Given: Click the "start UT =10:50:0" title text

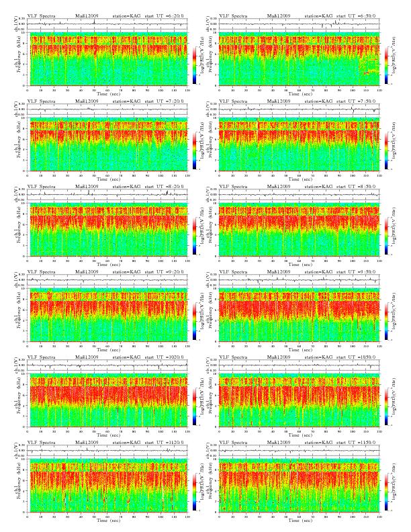Looking at the screenshot, I should click(x=356, y=357).
